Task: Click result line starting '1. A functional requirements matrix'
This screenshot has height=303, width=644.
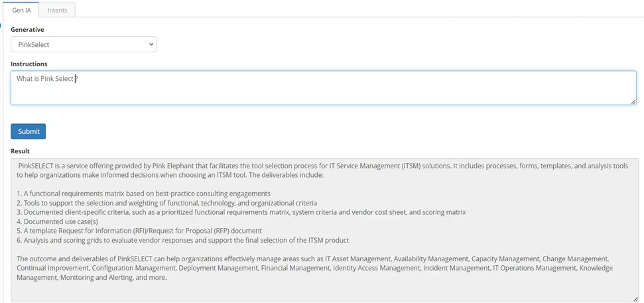Action: 144,194
